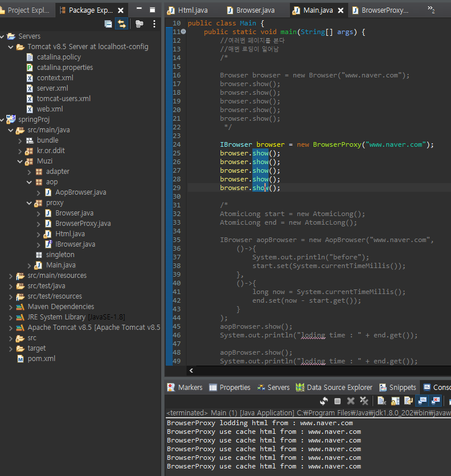
Task: Collapse the springProj project
Action: (2, 120)
